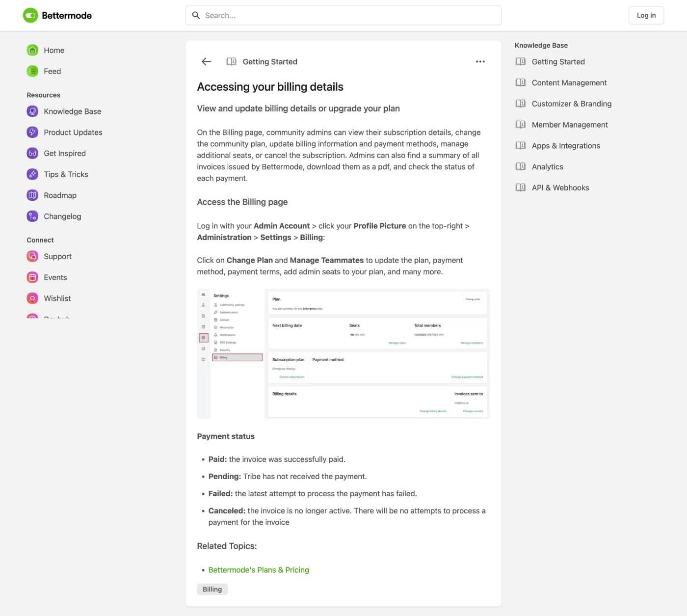
Task: Open Wishlist under Connect
Action: [57, 298]
